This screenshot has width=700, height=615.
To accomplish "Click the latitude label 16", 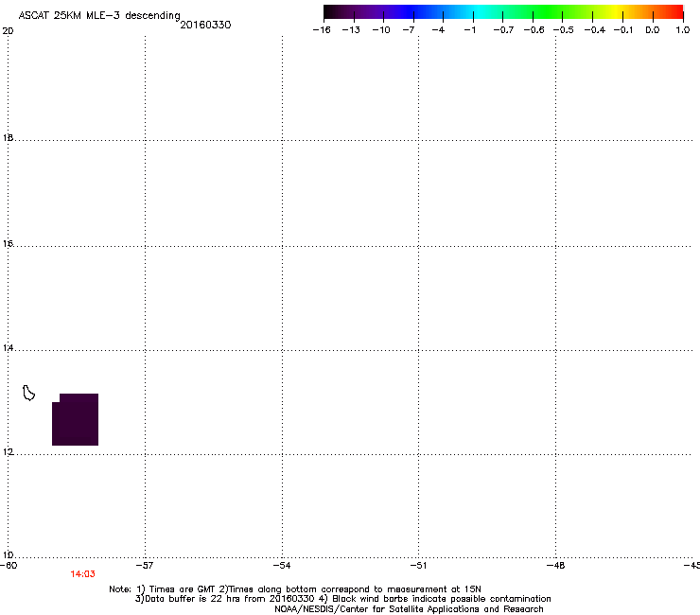I will point(8,243).
